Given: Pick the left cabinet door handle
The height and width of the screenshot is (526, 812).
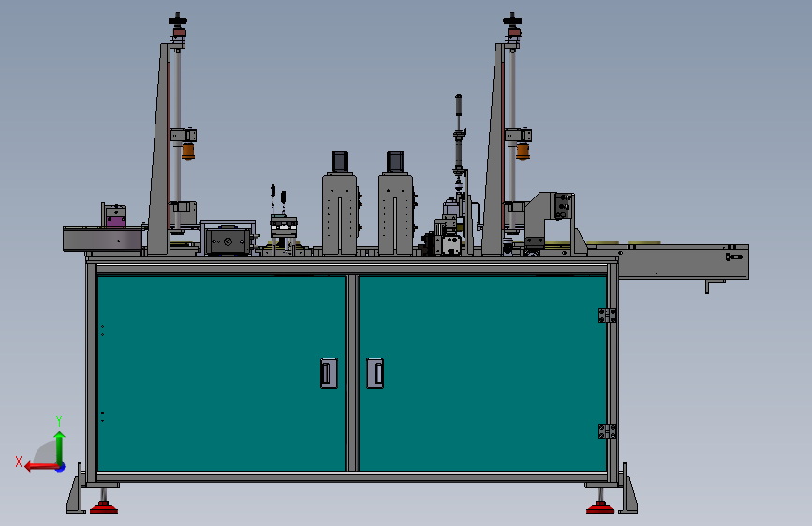Looking at the screenshot, I should tap(329, 373).
